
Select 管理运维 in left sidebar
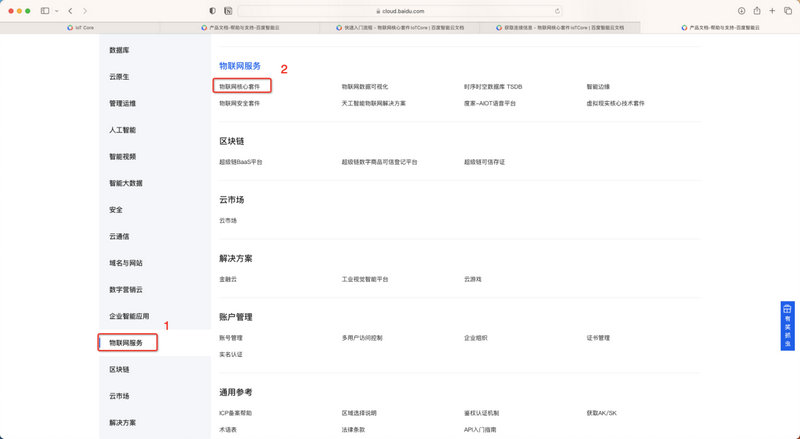pos(122,103)
